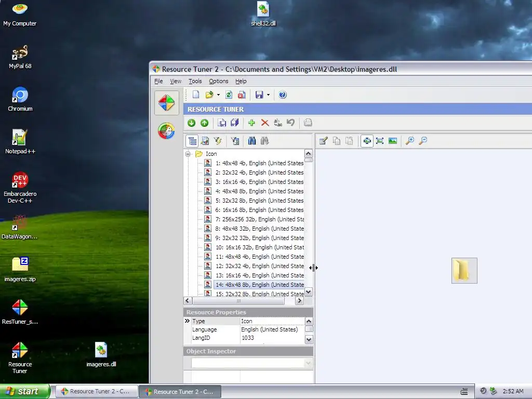Toggle the resource tree view icon
Viewport: 532px width, 399px height.
tap(192, 141)
